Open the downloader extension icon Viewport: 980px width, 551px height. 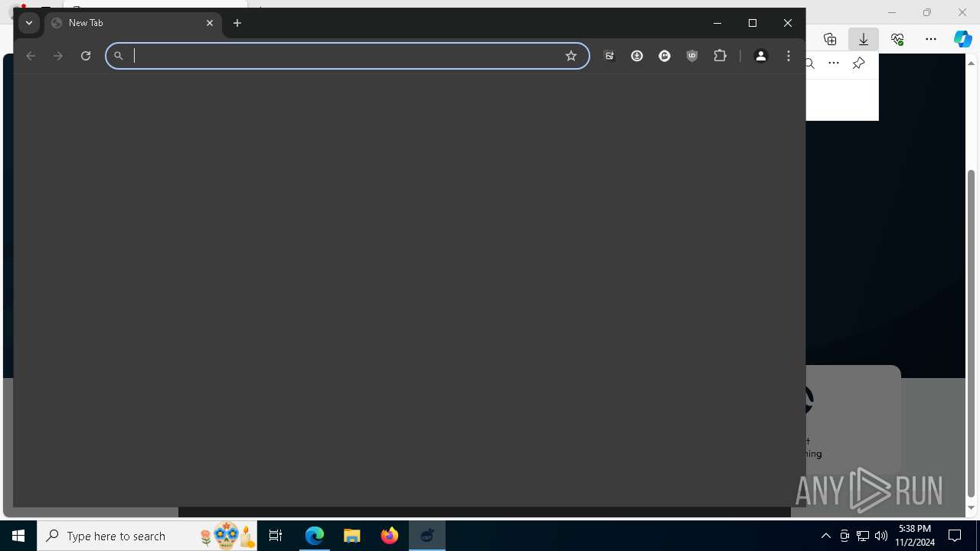click(x=637, y=56)
